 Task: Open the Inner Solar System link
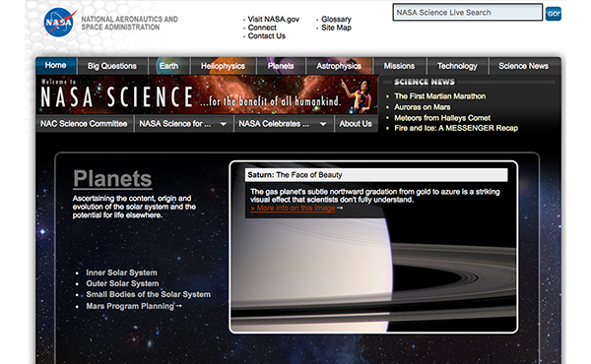click(121, 273)
